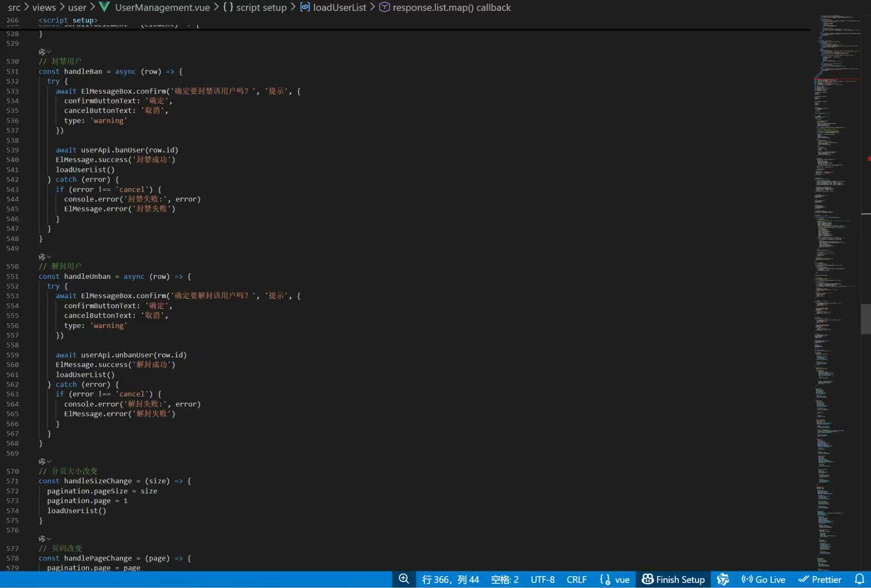The height and width of the screenshot is (588, 871).
Task: Change the CRLF end-of-line sequence
Action: 576,579
